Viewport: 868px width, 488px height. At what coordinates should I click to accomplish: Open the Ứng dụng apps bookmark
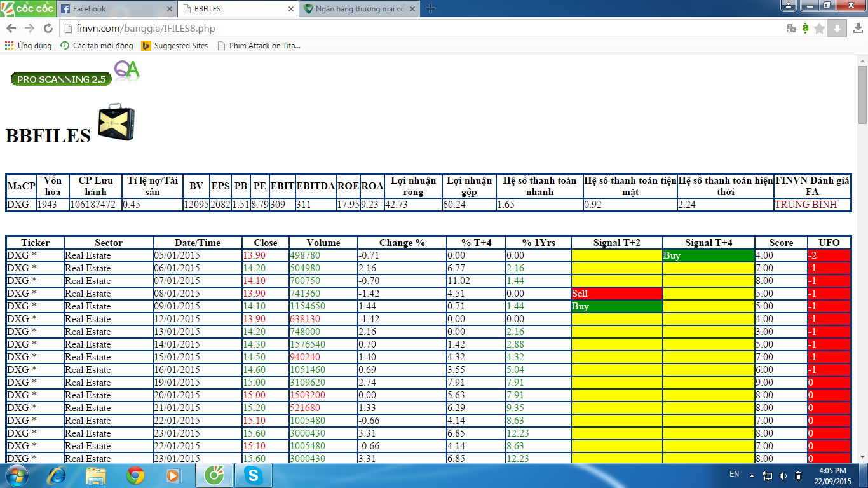pos(29,46)
